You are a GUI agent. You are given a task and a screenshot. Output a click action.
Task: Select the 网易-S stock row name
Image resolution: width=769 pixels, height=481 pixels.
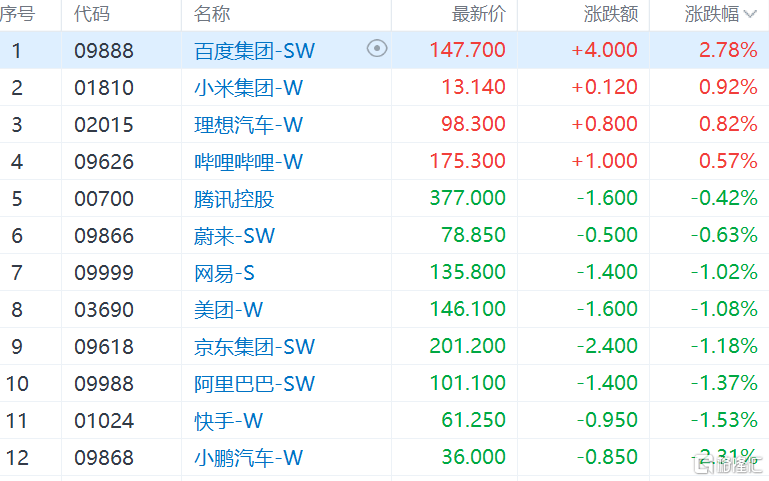point(225,272)
